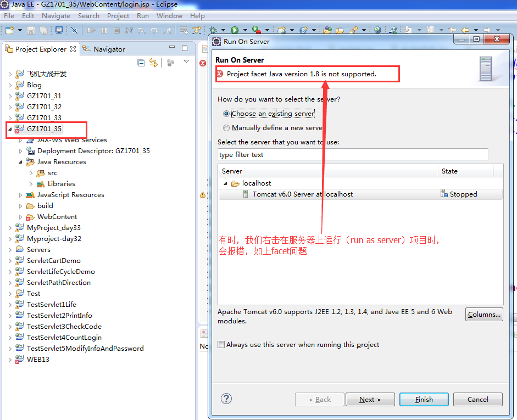Maximize the Project Explorer view
Screen dimensions: 517x420
pos(185,48)
